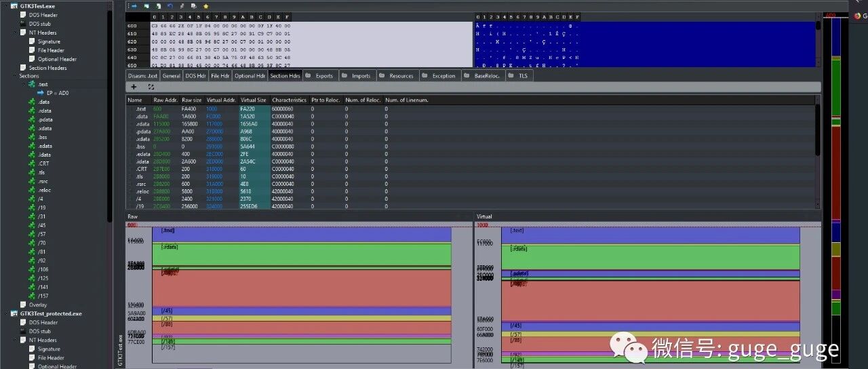Click expand-view icon next to plus icon
This screenshot has width=868, height=369.
pos(151,87)
